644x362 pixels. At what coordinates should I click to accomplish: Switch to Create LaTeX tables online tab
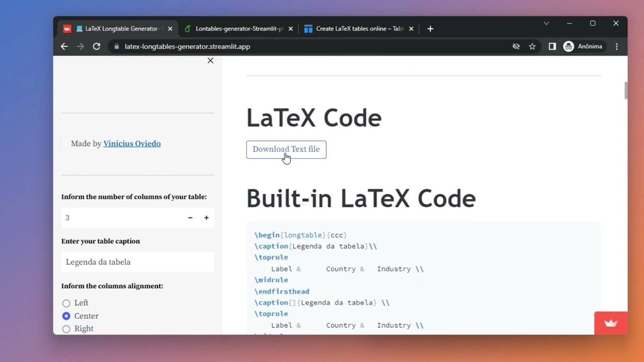coord(358,29)
